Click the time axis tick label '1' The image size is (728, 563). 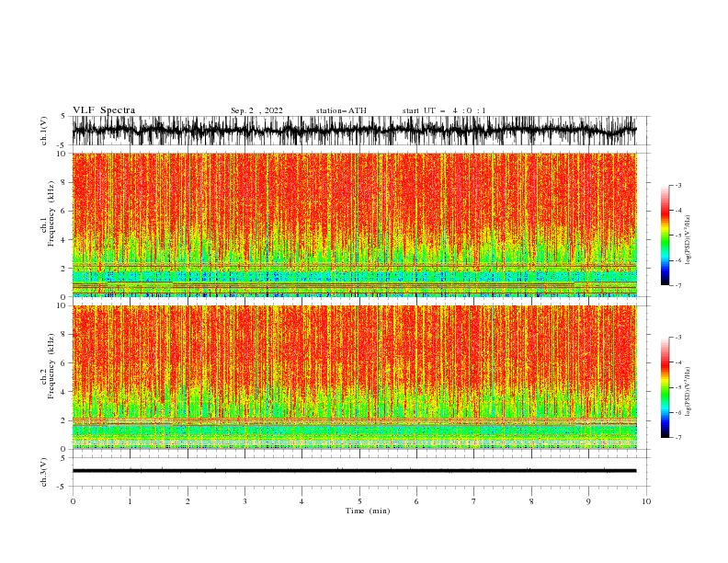(130, 501)
